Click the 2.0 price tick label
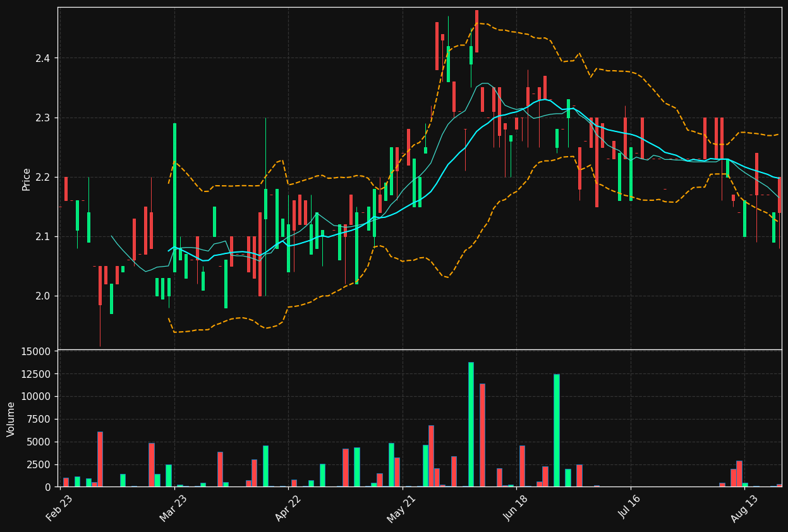The image size is (788, 532). click(43, 296)
